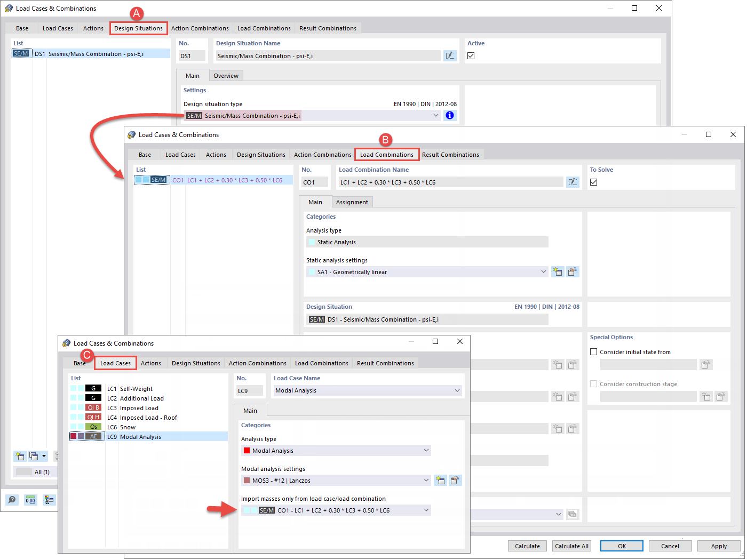This screenshot has width=747, height=560.
Task: Create new static analysis settings via star icon
Action: point(558,271)
